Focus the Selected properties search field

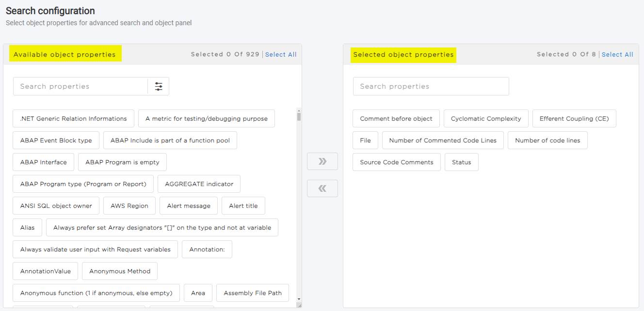pos(430,86)
